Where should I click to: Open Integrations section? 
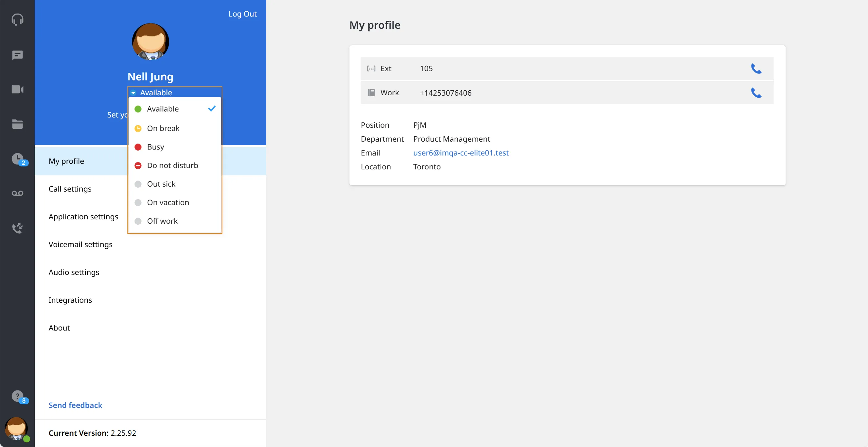[150, 300]
